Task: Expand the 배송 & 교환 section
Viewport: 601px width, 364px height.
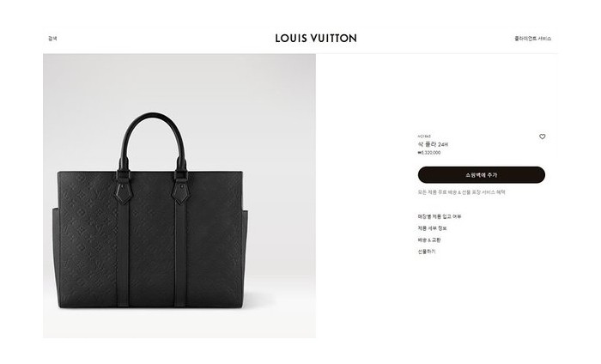Action: (x=429, y=240)
